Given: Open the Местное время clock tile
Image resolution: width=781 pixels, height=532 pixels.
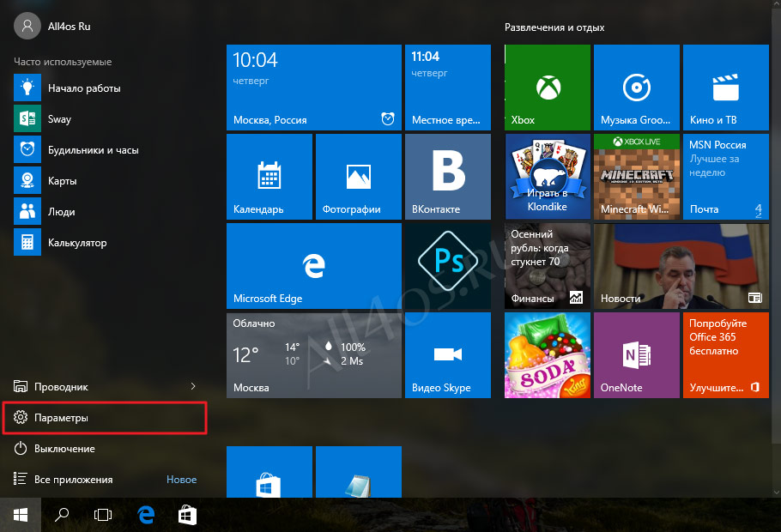Looking at the screenshot, I should coord(448,88).
